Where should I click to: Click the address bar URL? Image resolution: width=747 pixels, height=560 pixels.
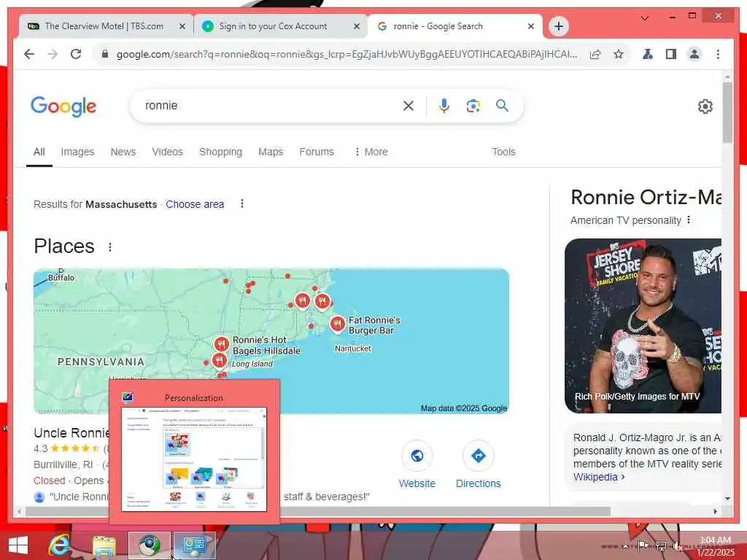347,54
